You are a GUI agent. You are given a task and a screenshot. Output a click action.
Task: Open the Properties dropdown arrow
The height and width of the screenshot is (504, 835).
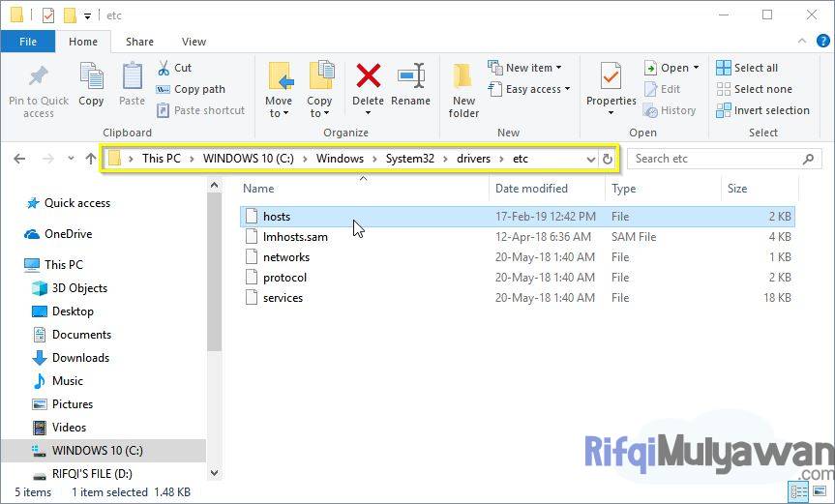click(x=611, y=113)
